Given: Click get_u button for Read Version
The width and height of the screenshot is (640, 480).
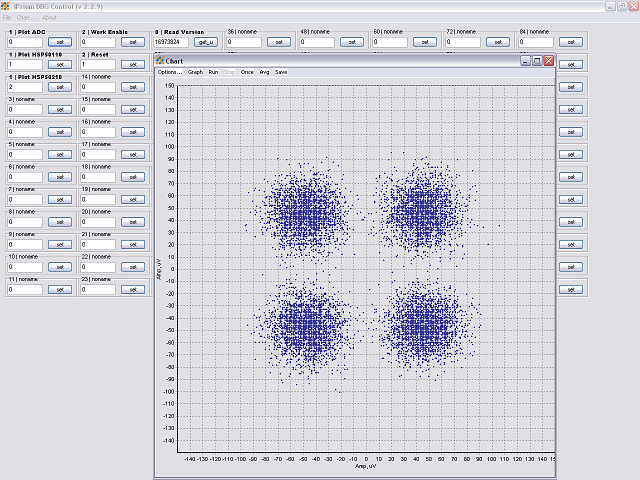Looking at the screenshot, I should (206, 42).
